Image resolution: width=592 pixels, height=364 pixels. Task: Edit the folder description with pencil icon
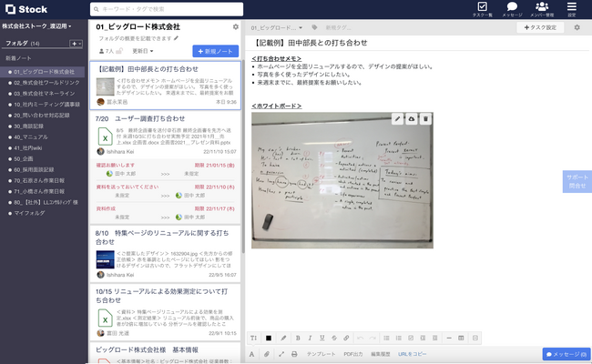177,38
